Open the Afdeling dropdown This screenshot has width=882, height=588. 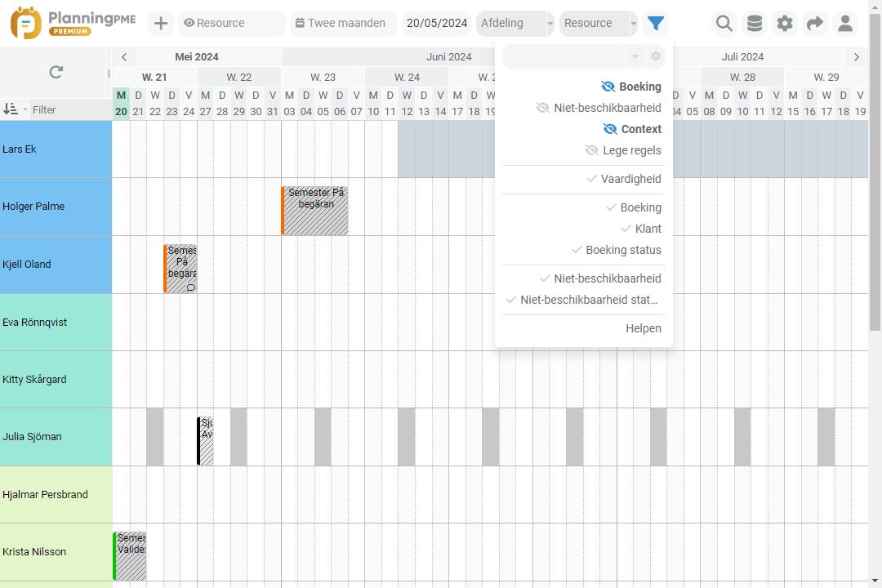point(515,23)
